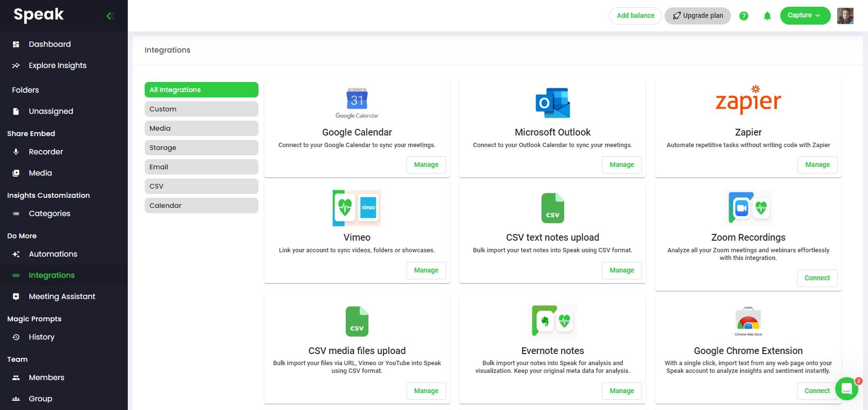Click the Explore Insights chart icon
The image size is (868, 410).
[16, 66]
